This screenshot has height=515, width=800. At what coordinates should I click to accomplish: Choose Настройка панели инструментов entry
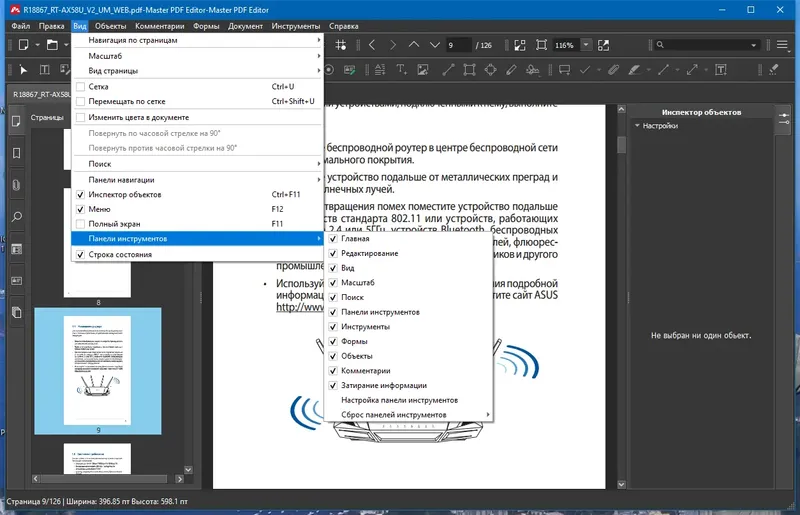tap(399, 400)
